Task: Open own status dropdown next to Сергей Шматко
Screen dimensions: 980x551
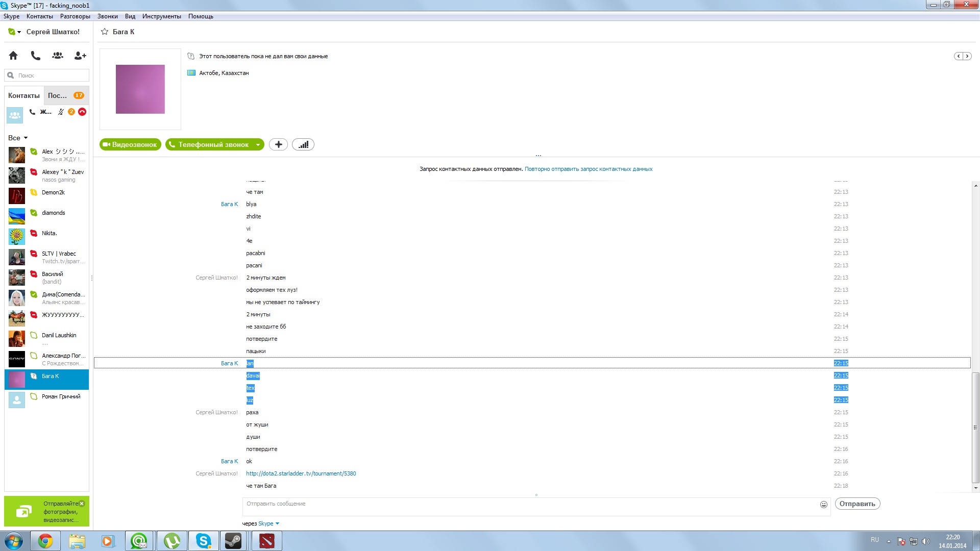Action: click(14, 32)
